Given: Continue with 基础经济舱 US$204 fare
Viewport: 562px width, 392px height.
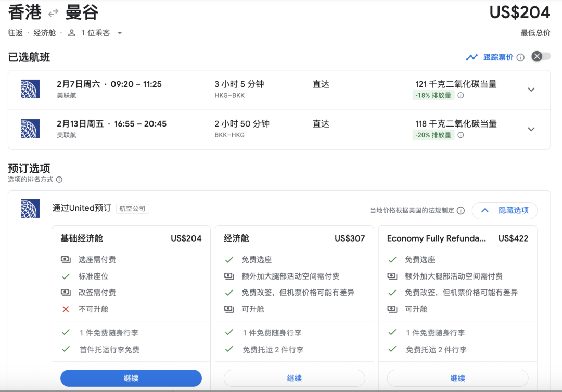Looking at the screenshot, I should [131, 378].
